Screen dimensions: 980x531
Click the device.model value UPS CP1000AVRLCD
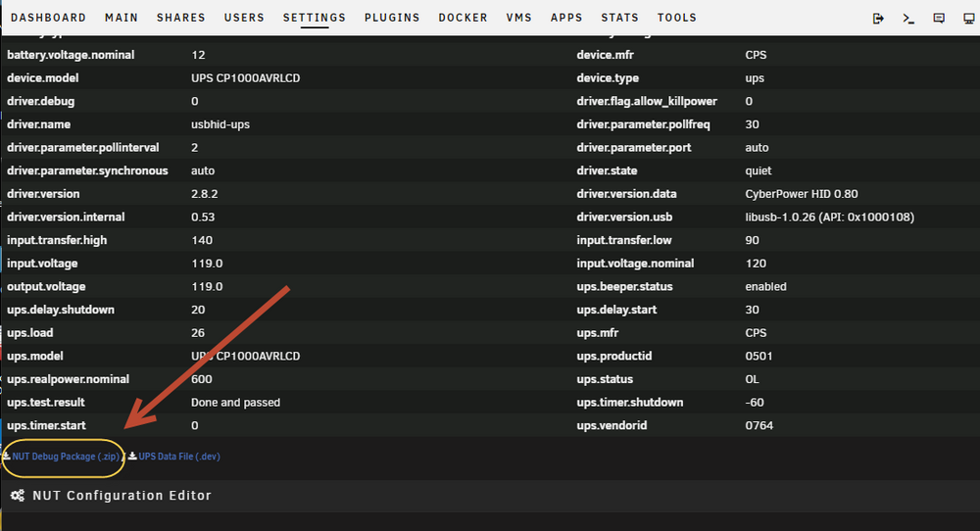coord(246,78)
